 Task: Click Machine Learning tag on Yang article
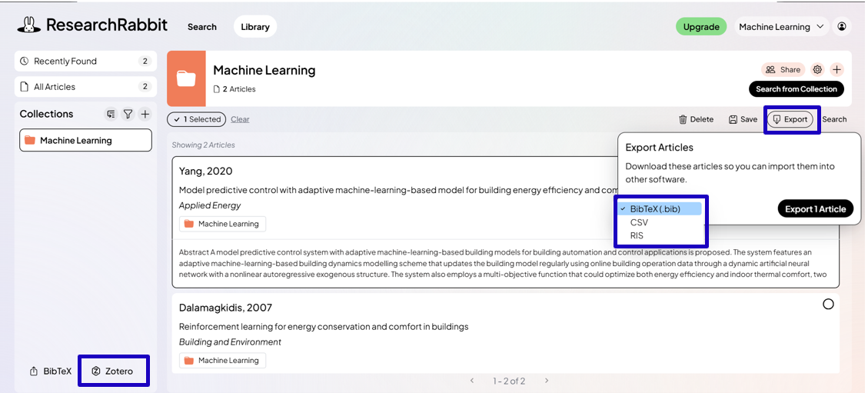click(222, 224)
